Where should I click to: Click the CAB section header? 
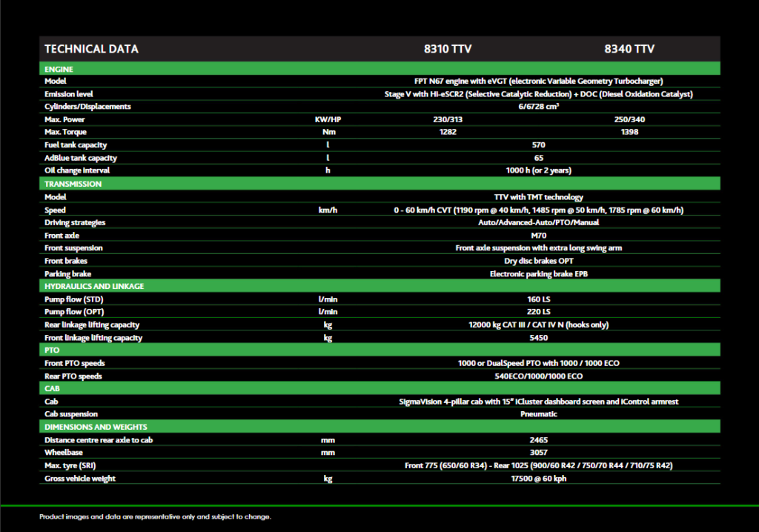(x=379, y=389)
